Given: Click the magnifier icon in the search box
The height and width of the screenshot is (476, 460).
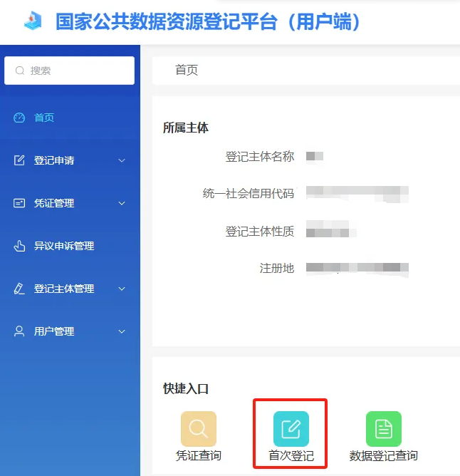Looking at the screenshot, I should point(19,71).
